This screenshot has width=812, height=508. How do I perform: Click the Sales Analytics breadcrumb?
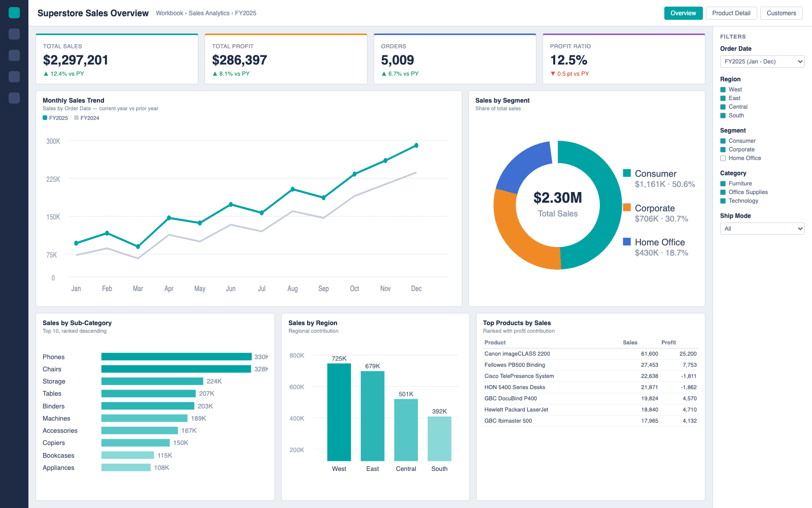click(x=209, y=13)
